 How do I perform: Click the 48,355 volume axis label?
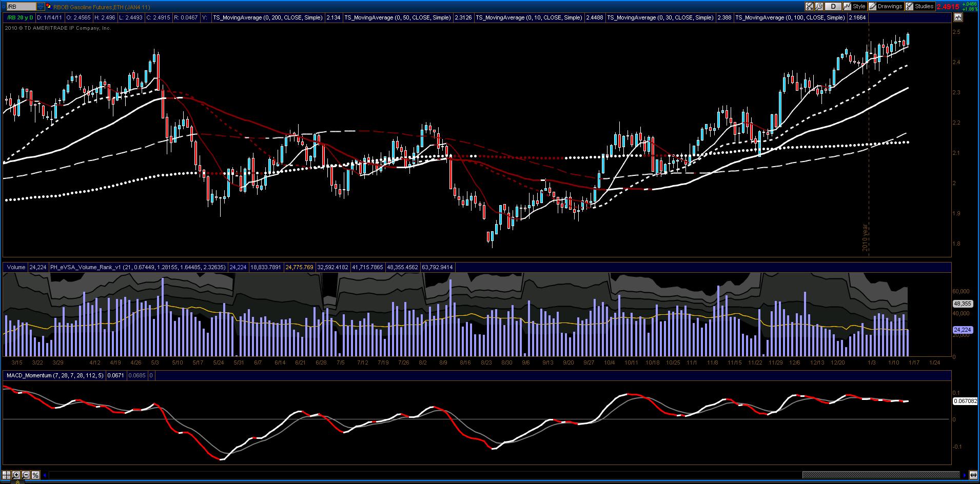pyautogui.click(x=963, y=304)
